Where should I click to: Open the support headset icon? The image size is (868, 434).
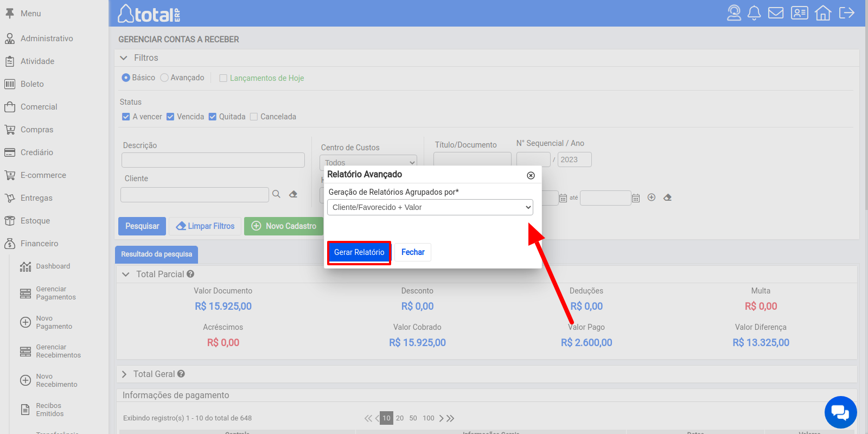[x=733, y=13]
